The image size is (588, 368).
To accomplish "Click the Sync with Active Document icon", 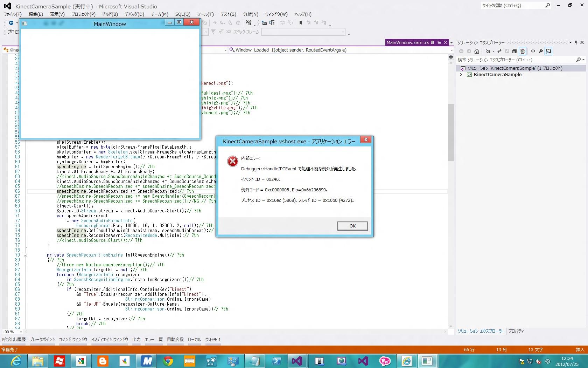I will (499, 51).
